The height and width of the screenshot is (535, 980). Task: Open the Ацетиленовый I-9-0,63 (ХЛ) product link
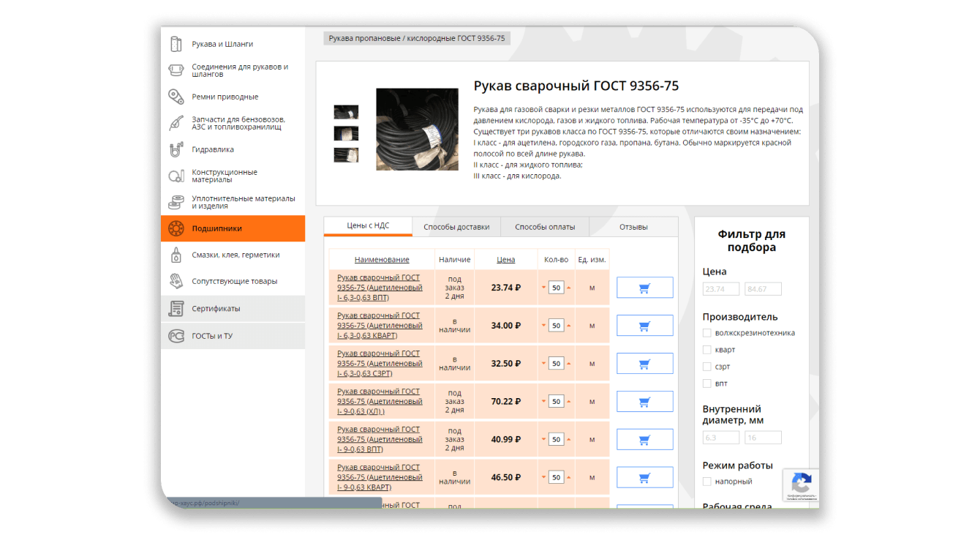tap(380, 402)
